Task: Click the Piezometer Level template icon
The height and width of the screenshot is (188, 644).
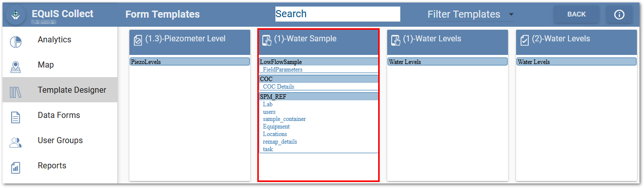Action: [x=137, y=40]
